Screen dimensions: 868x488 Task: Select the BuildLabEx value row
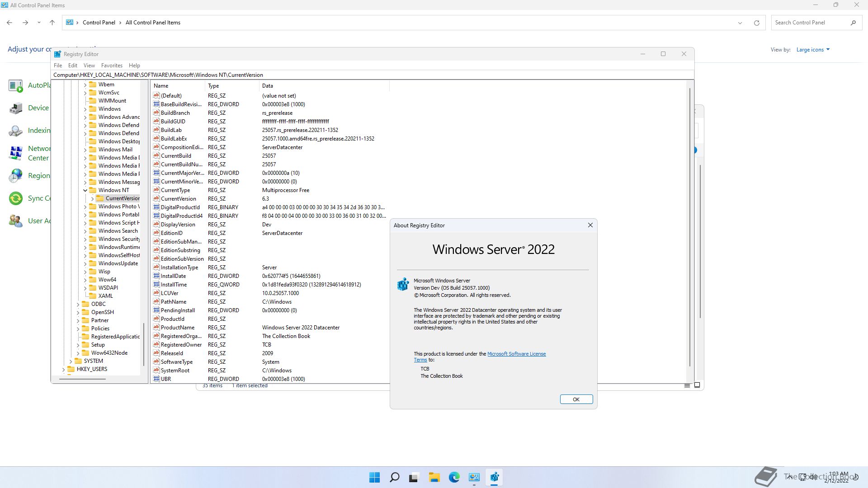(x=270, y=139)
